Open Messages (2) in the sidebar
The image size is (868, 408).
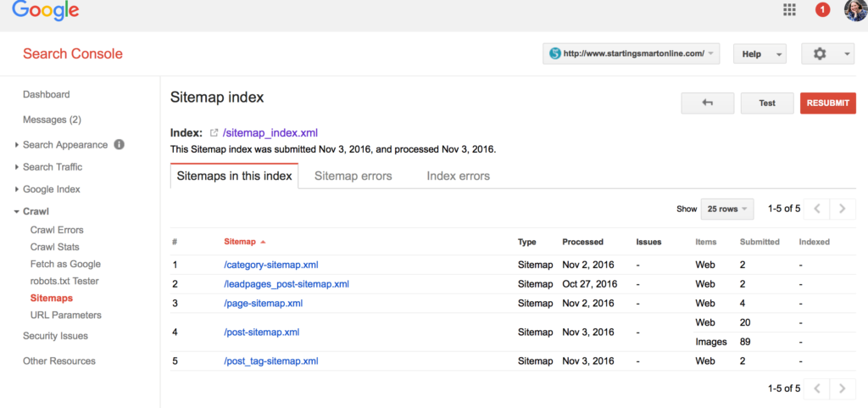point(52,120)
